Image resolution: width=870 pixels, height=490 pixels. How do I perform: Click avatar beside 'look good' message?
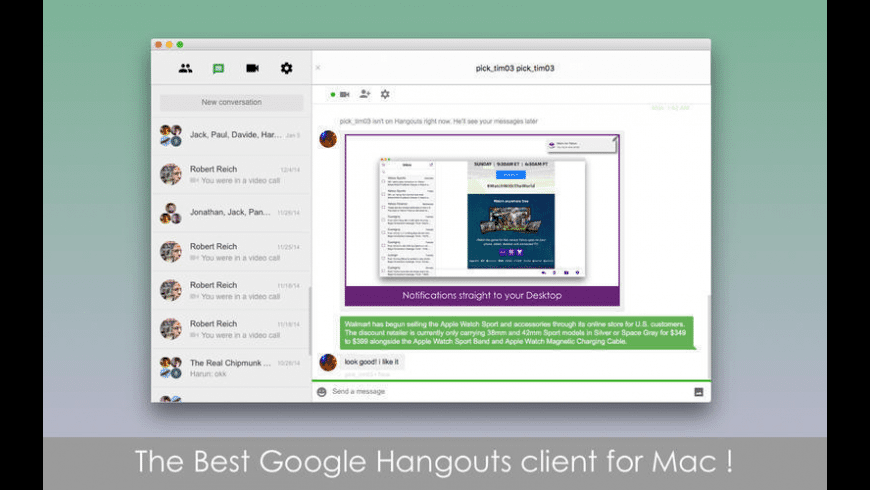point(328,362)
